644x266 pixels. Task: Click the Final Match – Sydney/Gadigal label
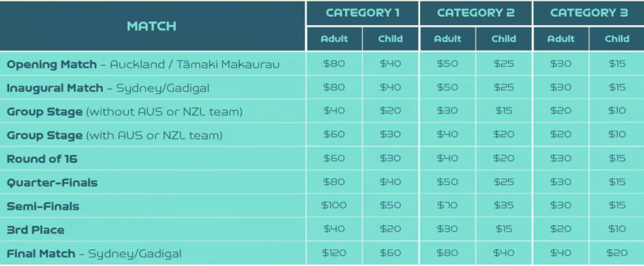(x=94, y=253)
